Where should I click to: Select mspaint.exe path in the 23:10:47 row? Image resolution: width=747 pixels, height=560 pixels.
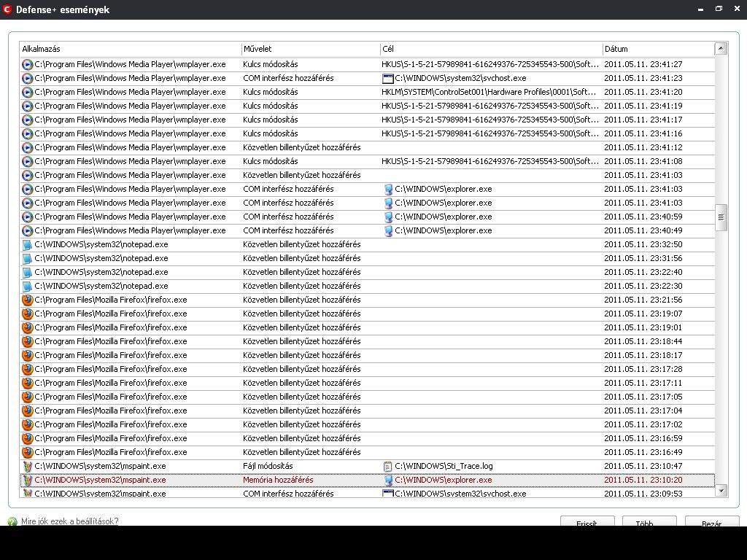point(100,466)
